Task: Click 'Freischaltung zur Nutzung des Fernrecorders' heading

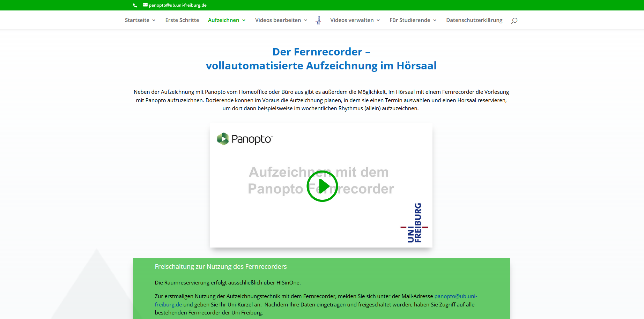Action: [221, 267]
